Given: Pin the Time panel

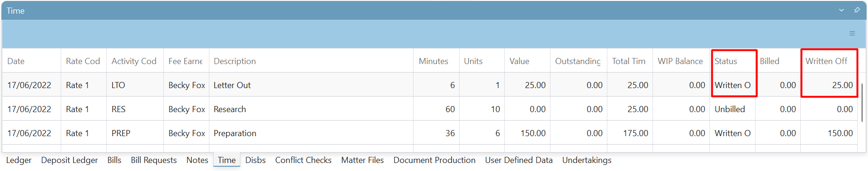Looking at the screenshot, I should 857,10.
